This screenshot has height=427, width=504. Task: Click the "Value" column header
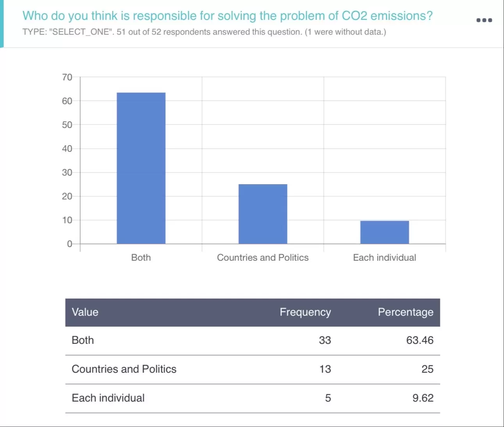[85, 312]
